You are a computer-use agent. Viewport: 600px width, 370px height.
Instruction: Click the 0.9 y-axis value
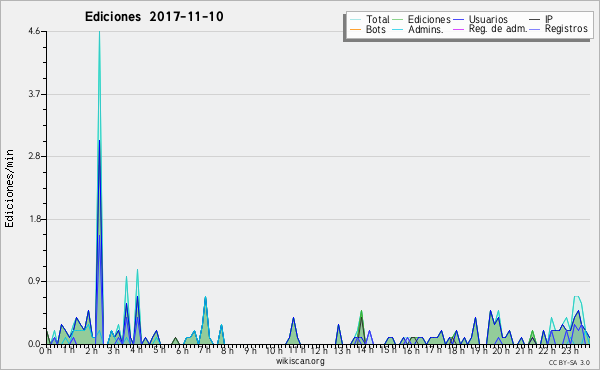click(x=34, y=282)
